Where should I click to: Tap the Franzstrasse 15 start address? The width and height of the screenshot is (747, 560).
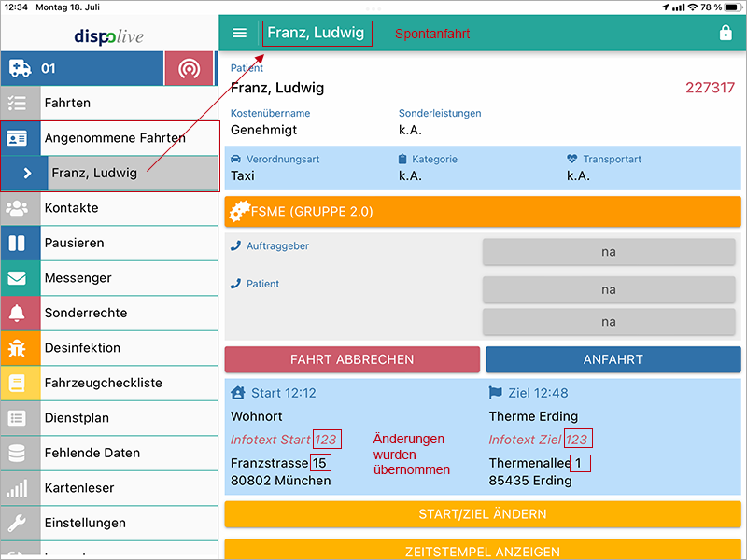pyautogui.click(x=280, y=463)
